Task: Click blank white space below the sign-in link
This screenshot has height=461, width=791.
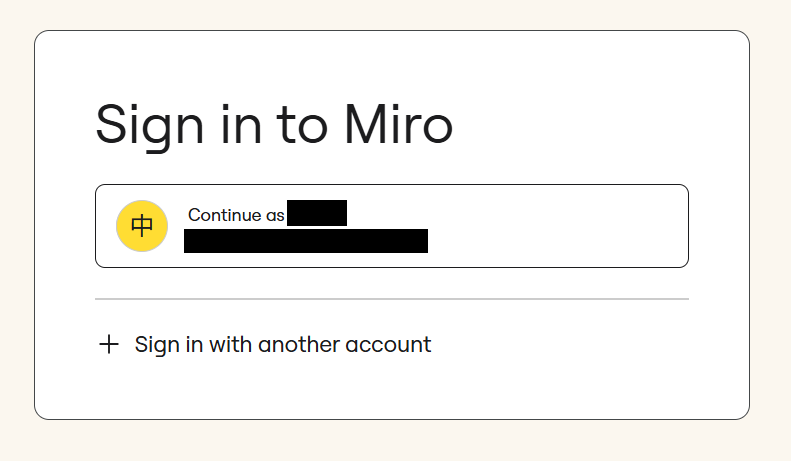Action: click(x=391, y=392)
